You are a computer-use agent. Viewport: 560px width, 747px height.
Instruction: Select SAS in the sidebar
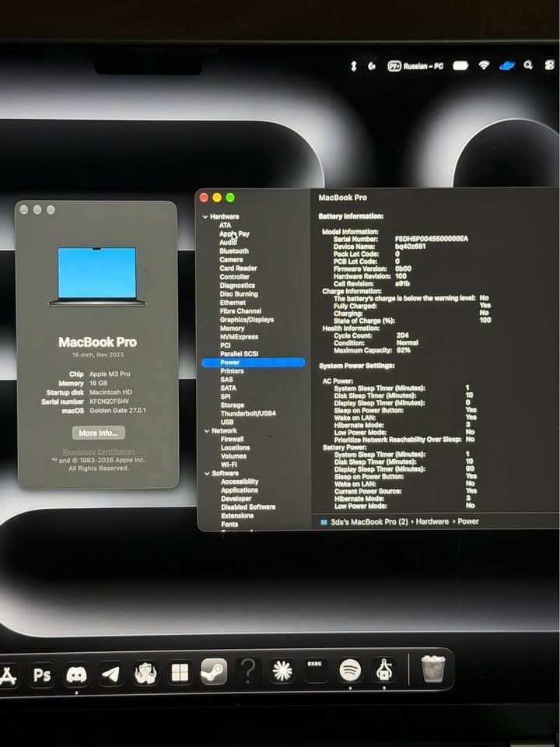[226, 380]
